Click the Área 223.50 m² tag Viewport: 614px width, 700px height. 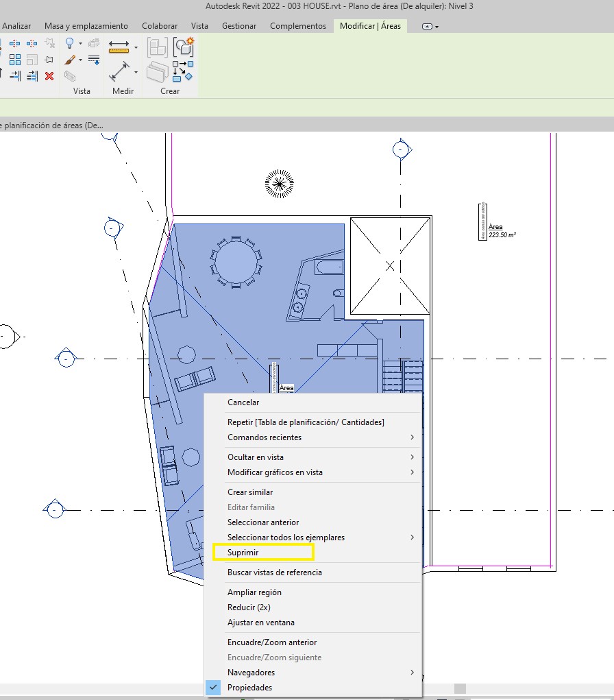coord(501,230)
